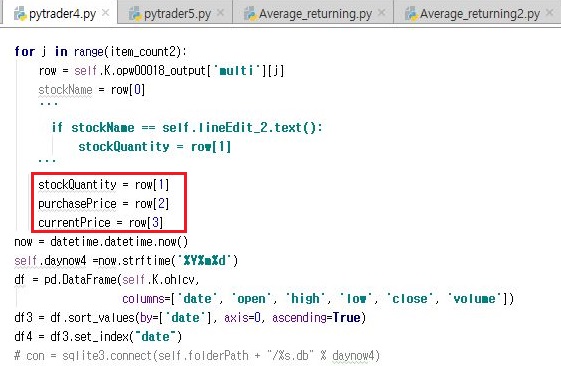Click 'now = datetime.datetime.now()' line
Viewport: 561px width, 366px height.
(101, 242)
